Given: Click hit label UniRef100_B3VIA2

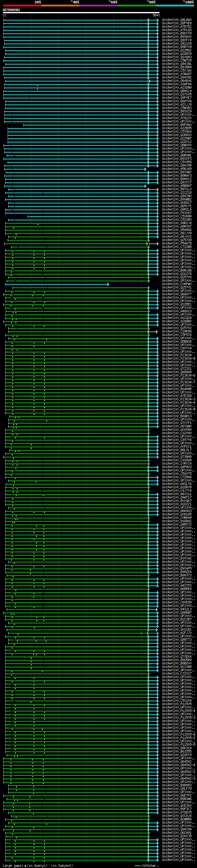Looking at the screenshot, I should pyautogui.click(x=177, y=558).
